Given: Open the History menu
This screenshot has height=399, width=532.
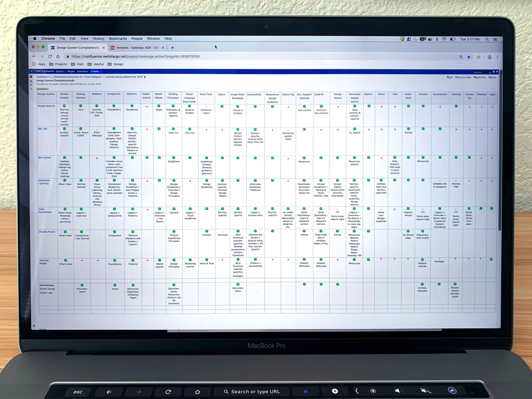Looking at the screenshot, I should (98, 39).
